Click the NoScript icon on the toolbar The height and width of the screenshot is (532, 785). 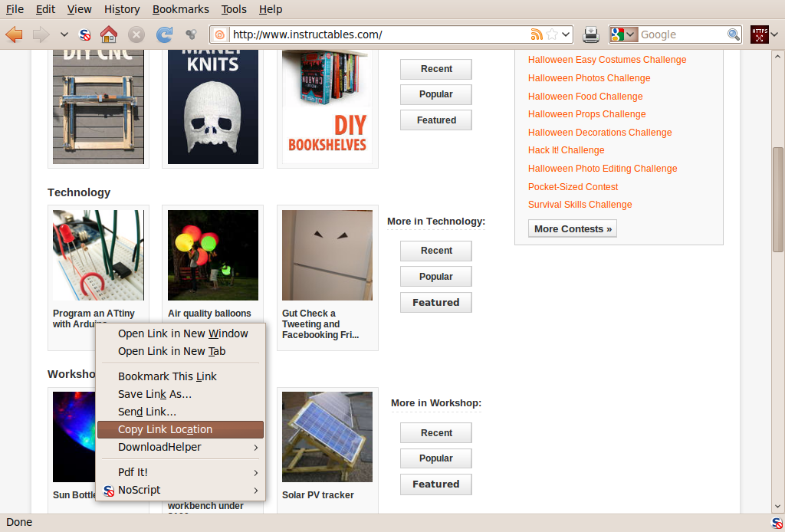click(x=84, y=34)
